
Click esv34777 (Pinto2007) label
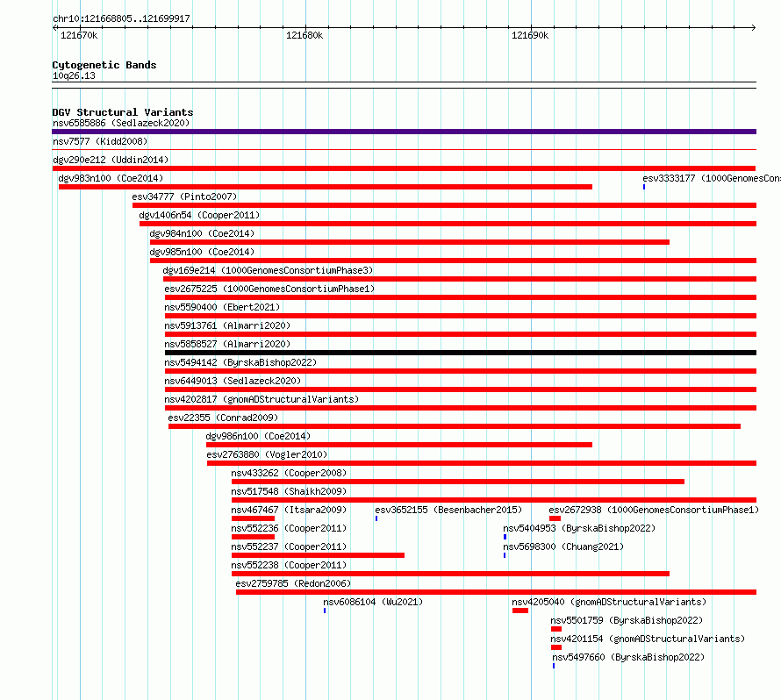[184, 196]
